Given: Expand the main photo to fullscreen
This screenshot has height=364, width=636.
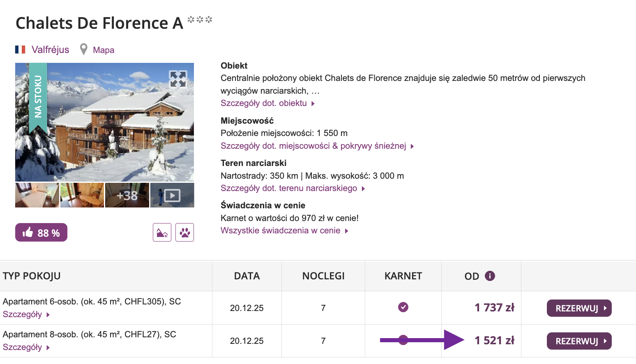Looking at the screenshot, I should point(178,79).
